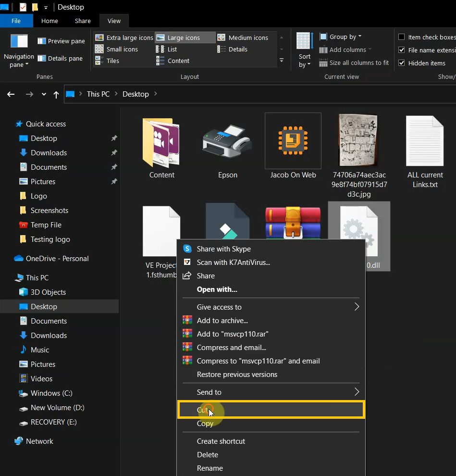The image size is (456, 476).
Task: Uncheck the Hidden items checkbox
Action: point(402,63)
